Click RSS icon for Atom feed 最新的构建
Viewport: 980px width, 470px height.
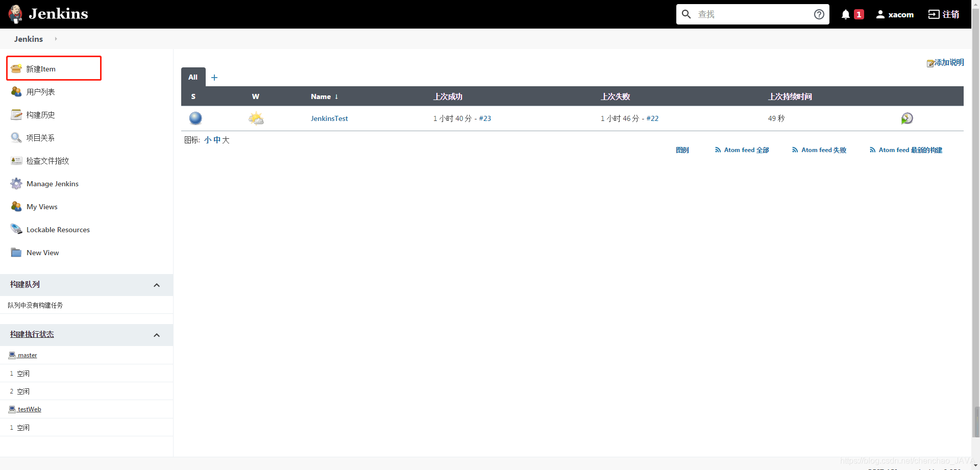point(873,150)
